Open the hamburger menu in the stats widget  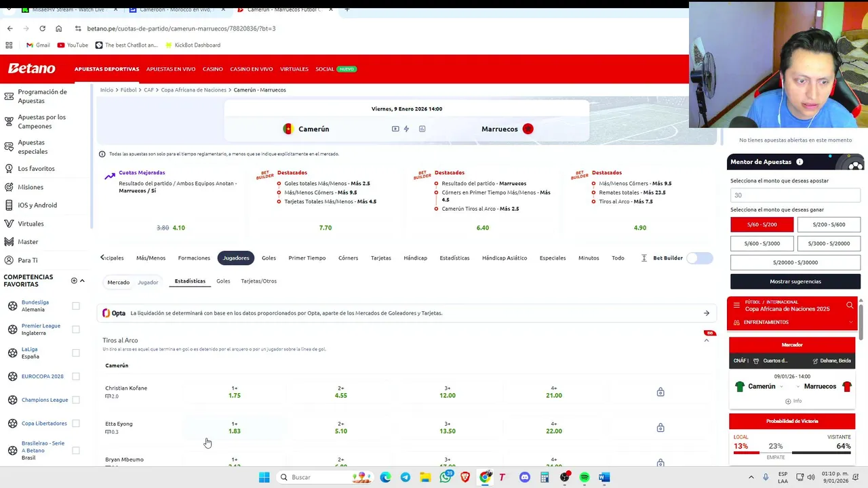tap(736, 305)
